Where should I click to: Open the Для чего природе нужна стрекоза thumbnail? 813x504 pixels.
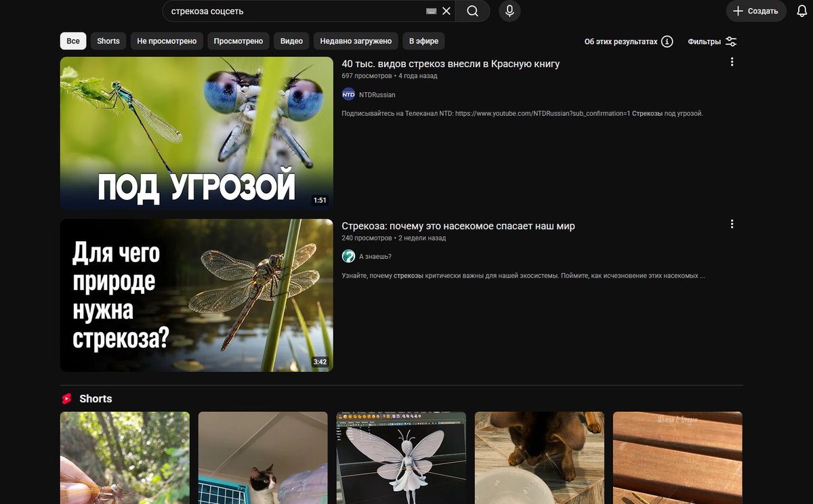tap(196, 295)
